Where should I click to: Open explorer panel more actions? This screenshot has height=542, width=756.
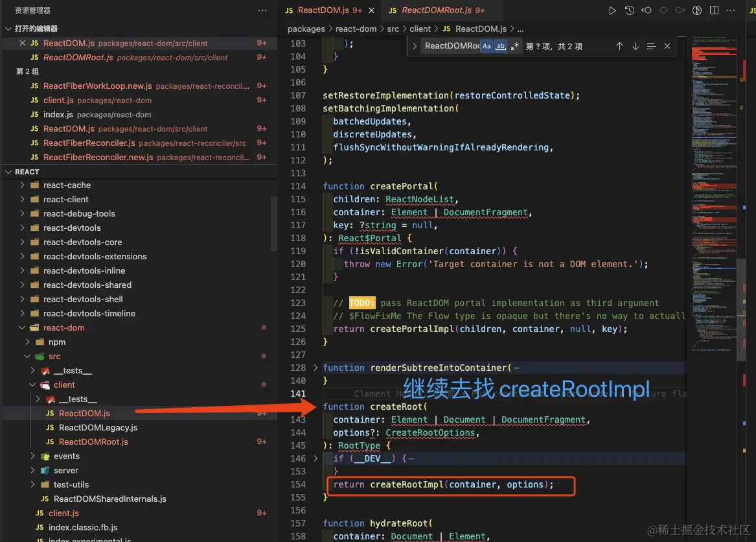[x=262, y=10]
